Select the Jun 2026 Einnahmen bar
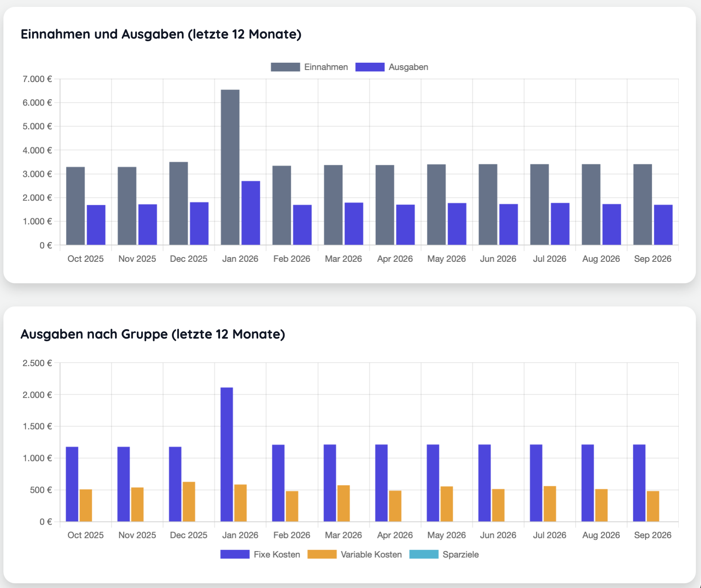701x588 pixels. click(488, 204)
